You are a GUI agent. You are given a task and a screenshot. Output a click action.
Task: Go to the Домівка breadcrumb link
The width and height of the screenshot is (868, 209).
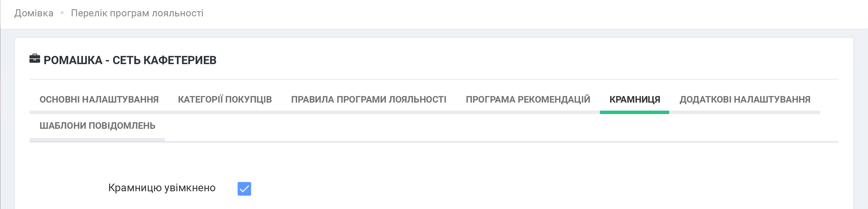click(x=34, y=13)
